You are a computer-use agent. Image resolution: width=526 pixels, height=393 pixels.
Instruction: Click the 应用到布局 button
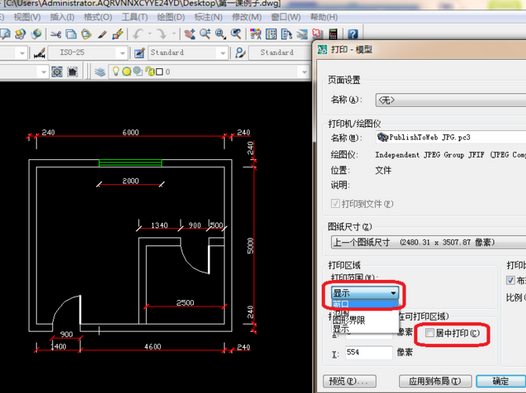point(435,381)
